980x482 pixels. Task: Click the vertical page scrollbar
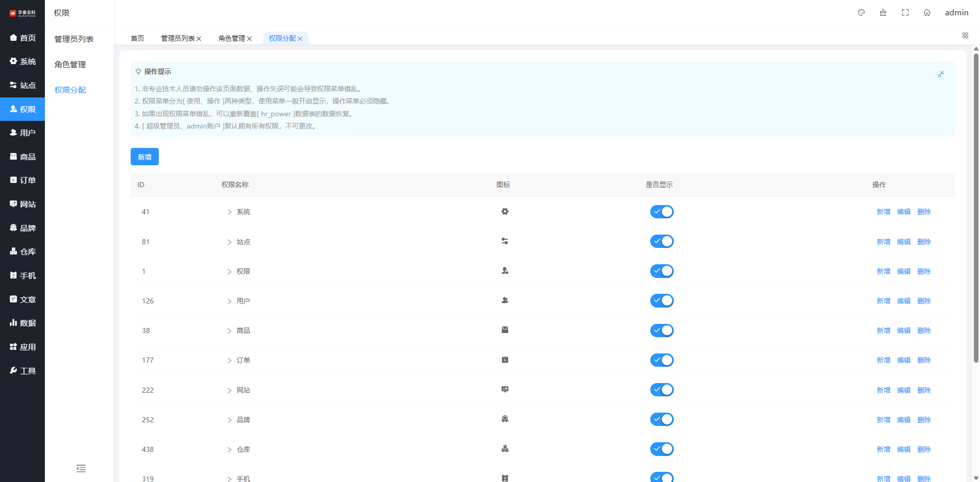coord(976,204)
